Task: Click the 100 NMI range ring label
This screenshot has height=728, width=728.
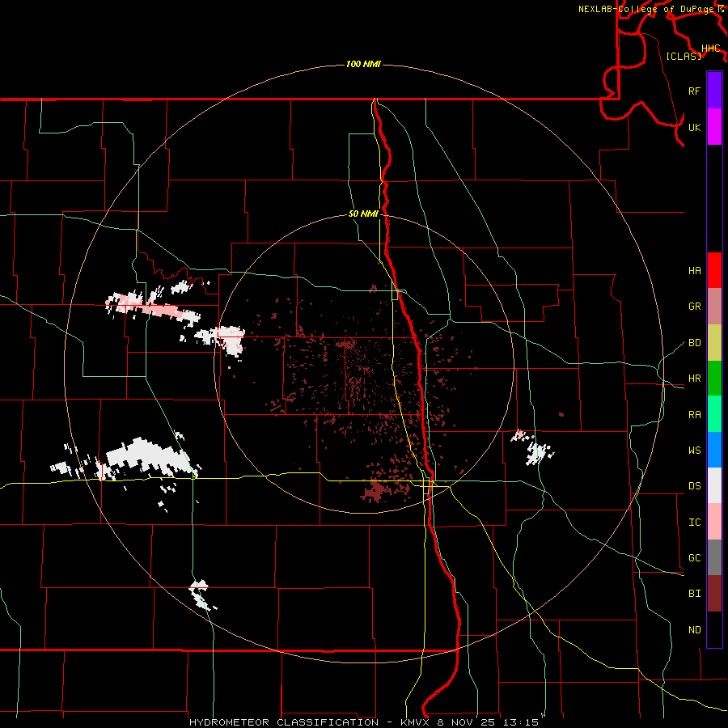Action: coord(363,64)
